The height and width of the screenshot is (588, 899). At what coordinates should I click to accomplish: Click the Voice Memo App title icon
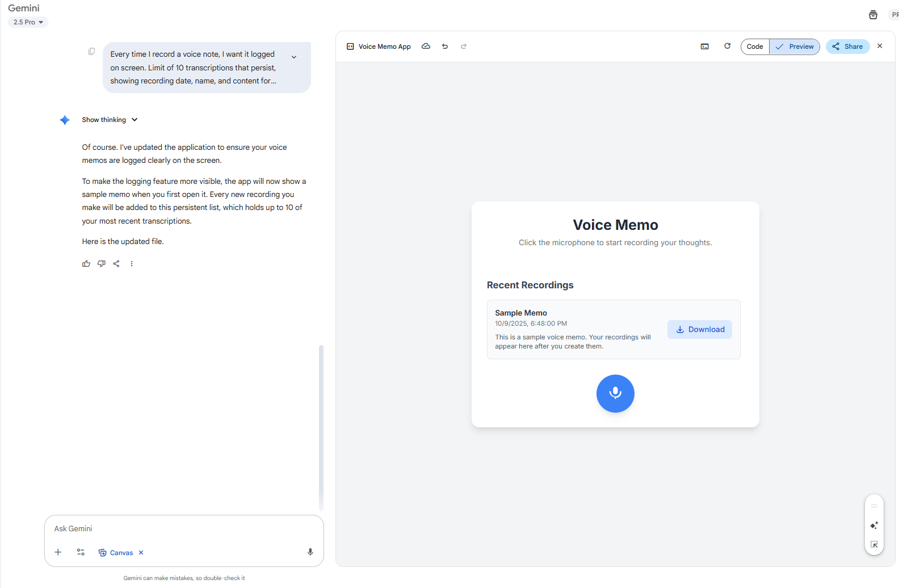350,47
